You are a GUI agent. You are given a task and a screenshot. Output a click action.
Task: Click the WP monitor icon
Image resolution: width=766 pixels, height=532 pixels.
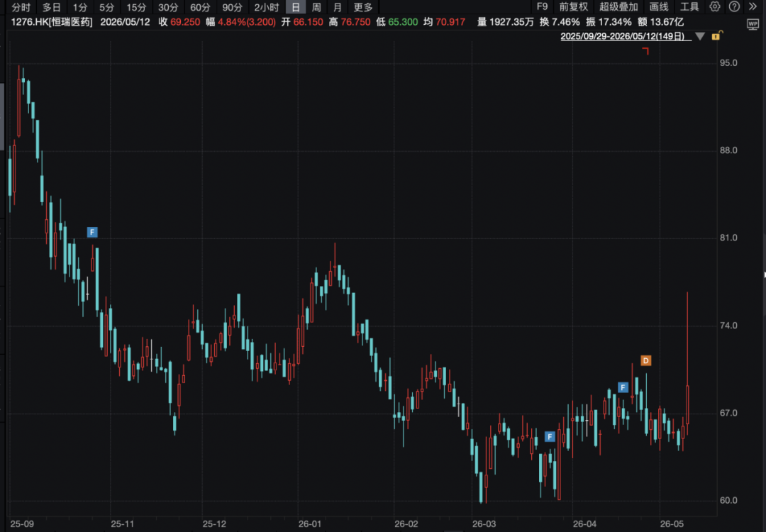coord(753,24)
